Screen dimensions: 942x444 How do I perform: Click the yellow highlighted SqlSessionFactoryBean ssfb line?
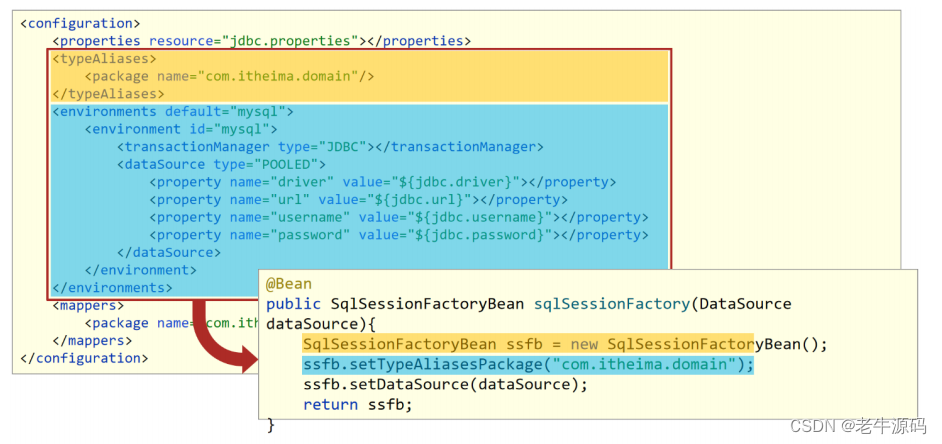tap(565, 344)
